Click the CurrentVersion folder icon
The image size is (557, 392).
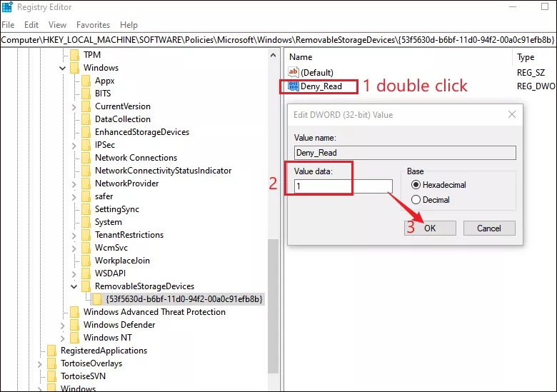click(x=86, y=106)
